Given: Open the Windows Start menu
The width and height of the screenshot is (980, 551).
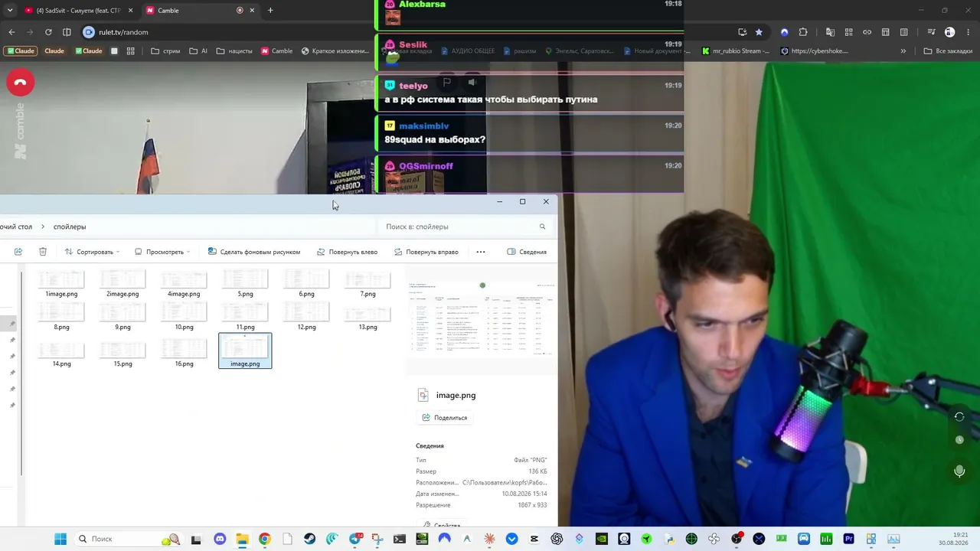Looking at the screenshot, I should [x=60, y=539].
